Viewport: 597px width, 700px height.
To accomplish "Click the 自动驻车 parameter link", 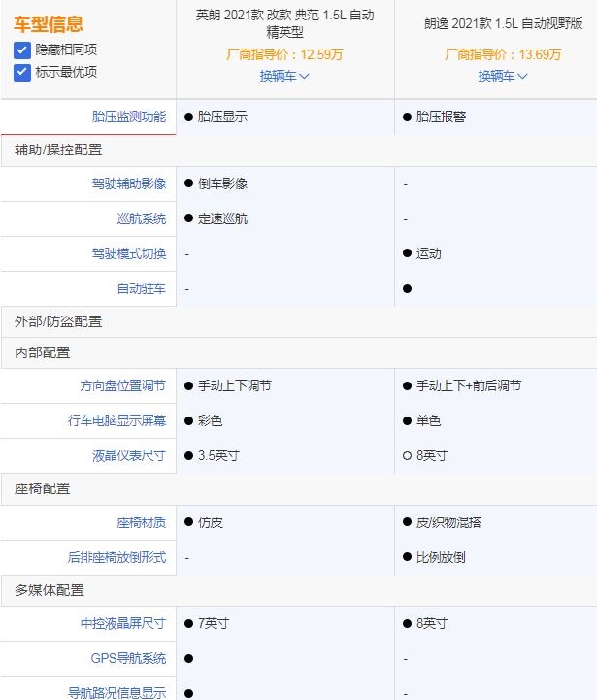I will [142, 288].
